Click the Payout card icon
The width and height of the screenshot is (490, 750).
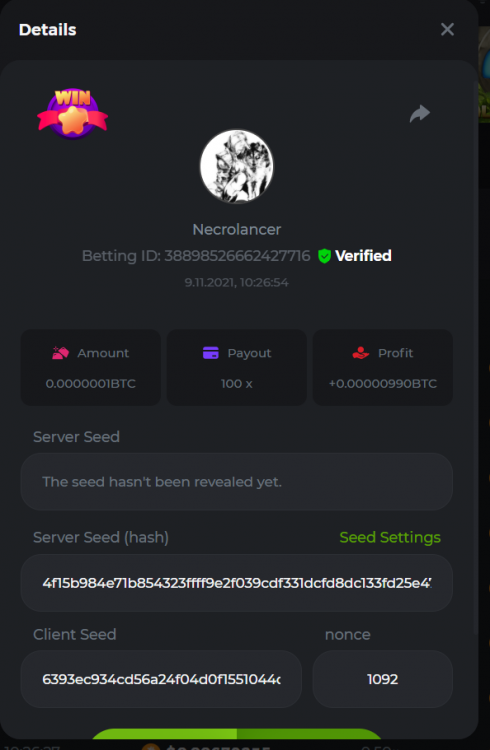click(x=211, y=353)
